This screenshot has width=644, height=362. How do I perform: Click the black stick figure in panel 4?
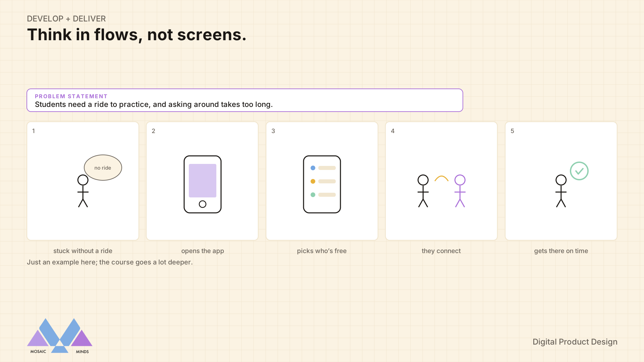[423, 191]
